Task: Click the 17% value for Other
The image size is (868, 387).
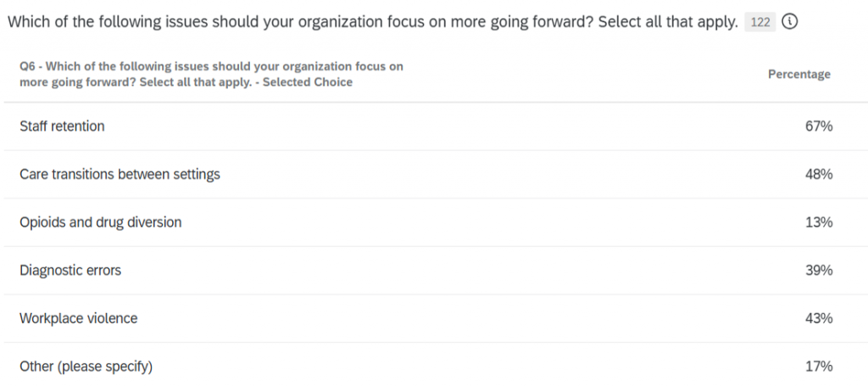Action: [x=819, y=367]
